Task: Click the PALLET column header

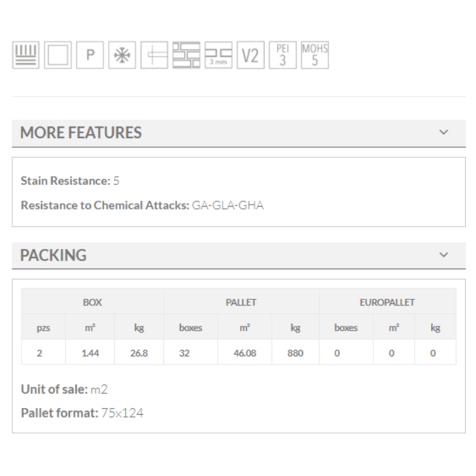Action: (241, 302)
